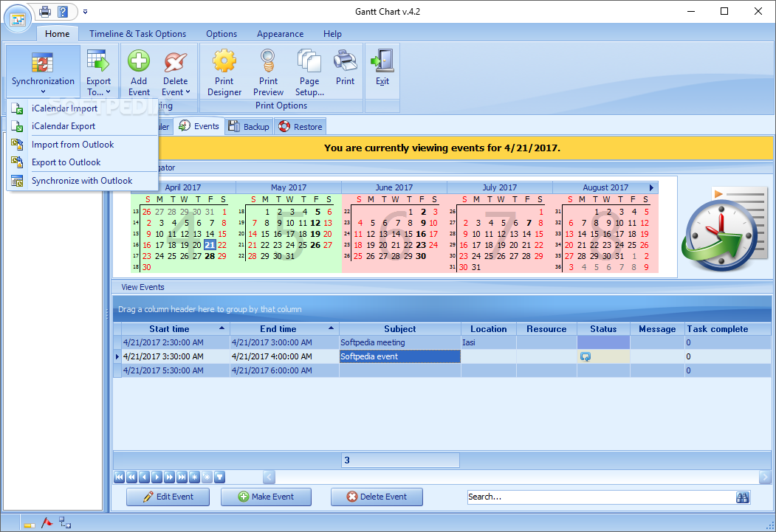Click the yellow bar status bar icon
The image size is (776, 532).
[x=30, y=525]
